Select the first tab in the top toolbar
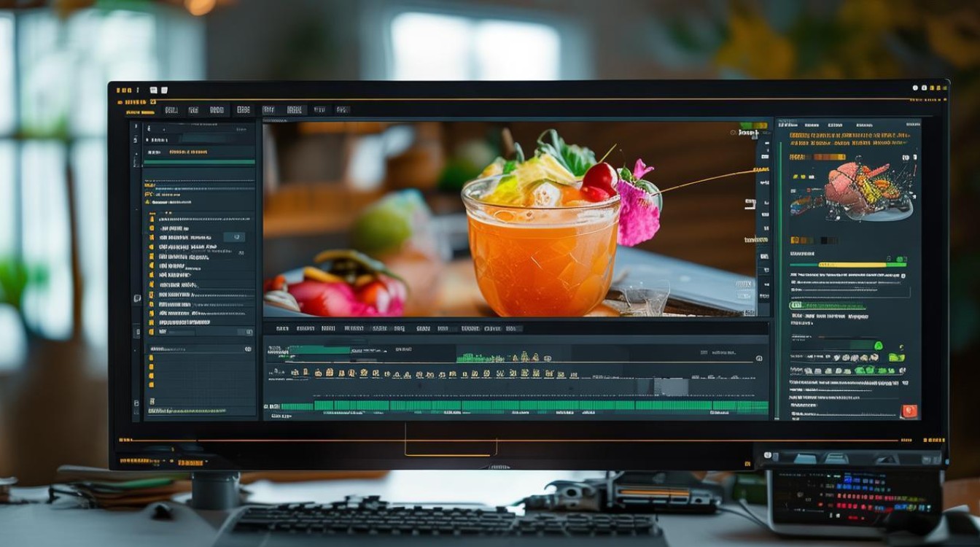 171,110
